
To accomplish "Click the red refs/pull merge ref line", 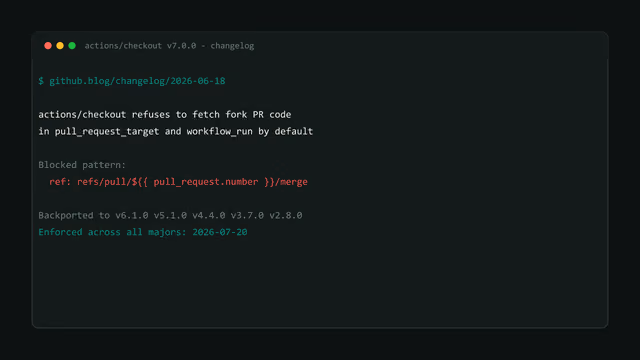I will click(178, 182).
